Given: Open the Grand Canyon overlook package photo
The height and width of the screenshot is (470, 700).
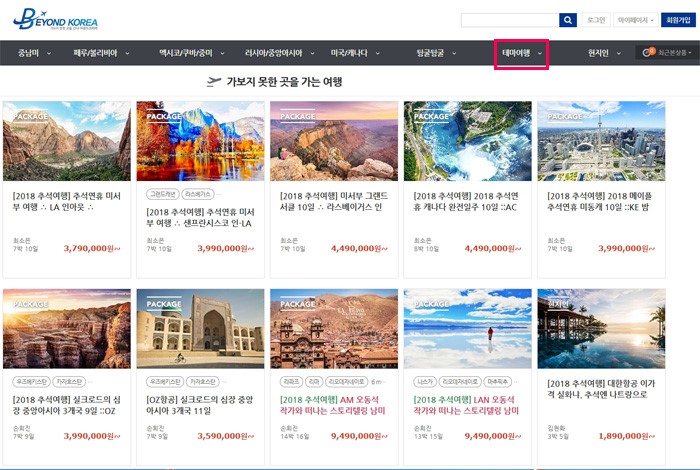Looking at the screenshot, I should (334, 141).
